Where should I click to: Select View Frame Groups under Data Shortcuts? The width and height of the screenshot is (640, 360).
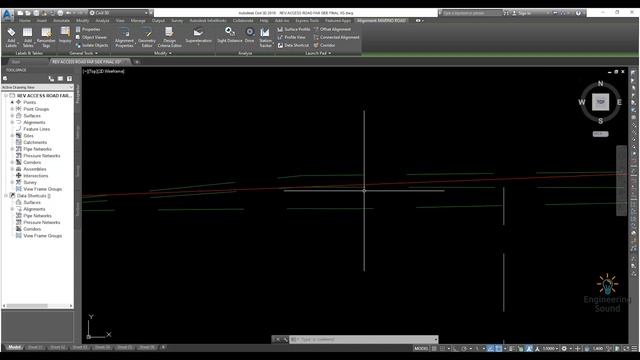(x=42, y=236)
